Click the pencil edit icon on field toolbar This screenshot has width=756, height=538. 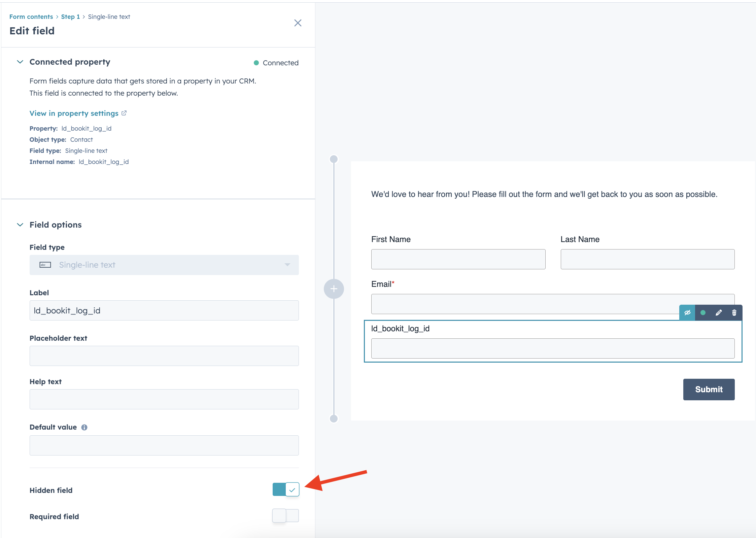tap(719, 312)
